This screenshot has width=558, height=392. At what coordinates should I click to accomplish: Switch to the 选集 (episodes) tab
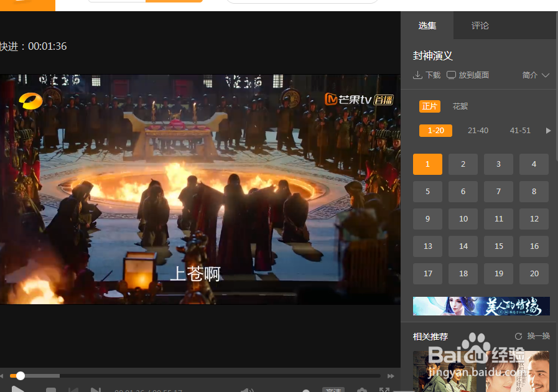pos(427,26)
